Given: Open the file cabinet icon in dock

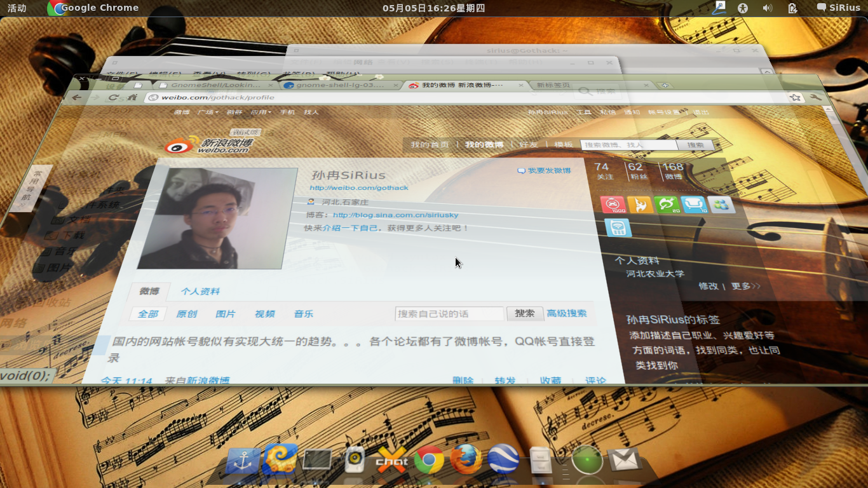Looking at the screenshot, I should pyautogui.click(x=541, y=460).
